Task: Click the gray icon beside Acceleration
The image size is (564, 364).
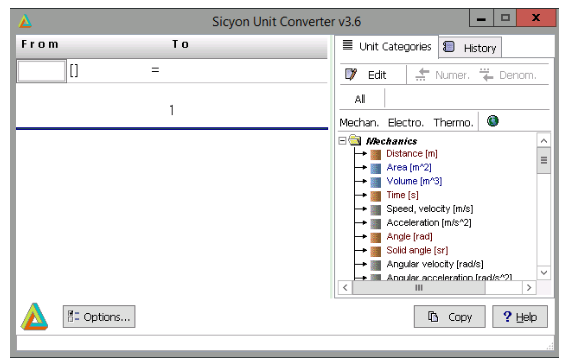Action: click(x=376, y=223)
